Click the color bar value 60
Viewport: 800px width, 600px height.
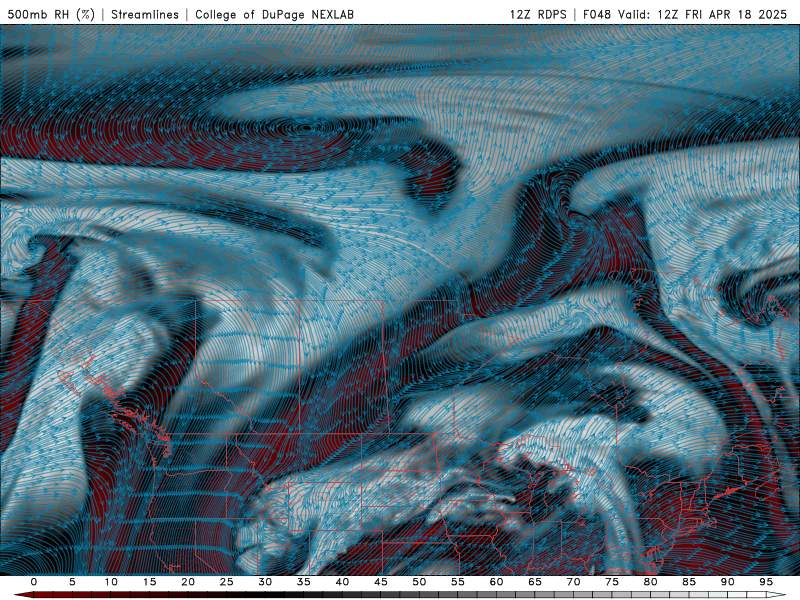coord(496,582)
